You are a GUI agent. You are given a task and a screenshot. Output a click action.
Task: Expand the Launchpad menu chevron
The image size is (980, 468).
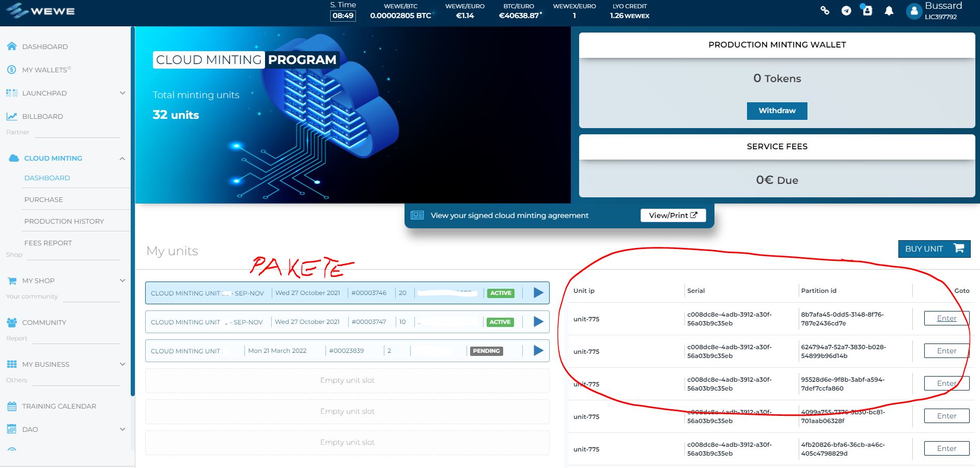122,93
